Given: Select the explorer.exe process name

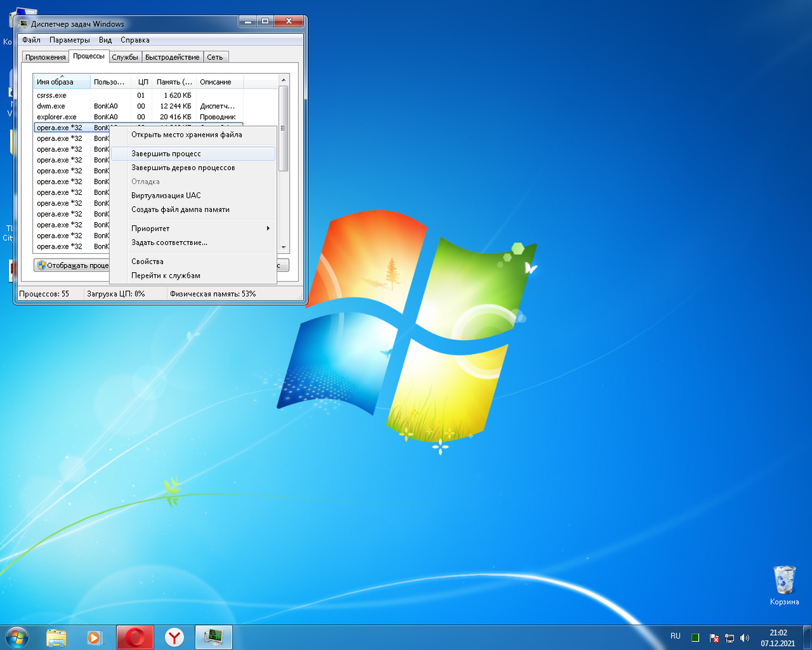Looking at the screenshot, I should [56, 117].
